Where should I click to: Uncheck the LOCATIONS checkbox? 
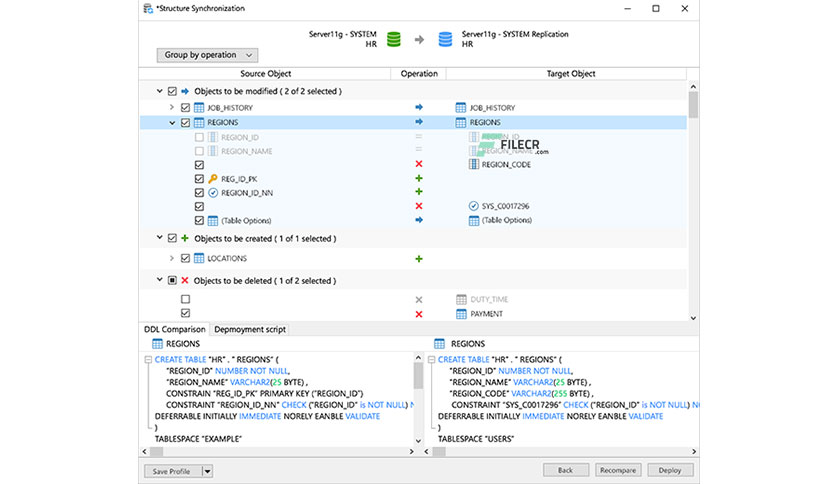click(x=185, y=259)
